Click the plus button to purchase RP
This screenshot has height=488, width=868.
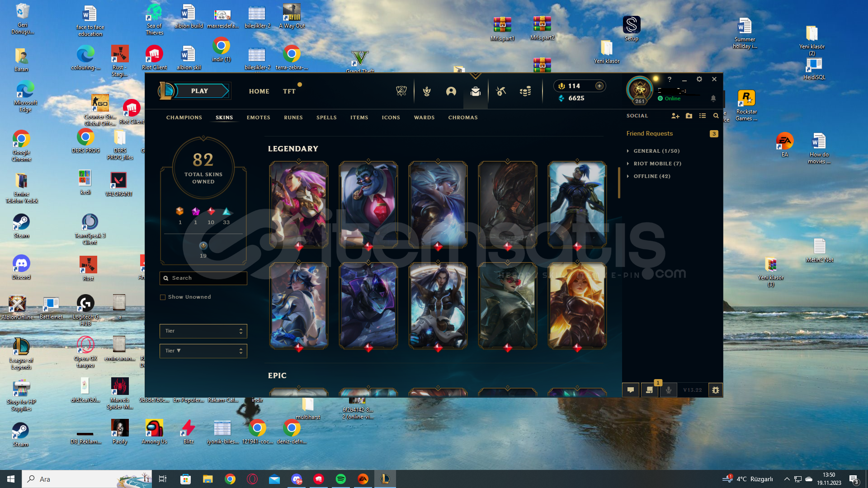pyautogui.click(x=599, y=86)
